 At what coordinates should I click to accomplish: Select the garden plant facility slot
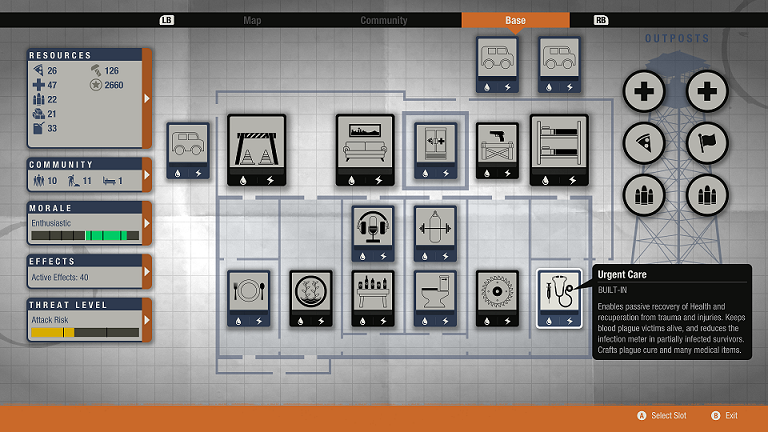(311, 298)
